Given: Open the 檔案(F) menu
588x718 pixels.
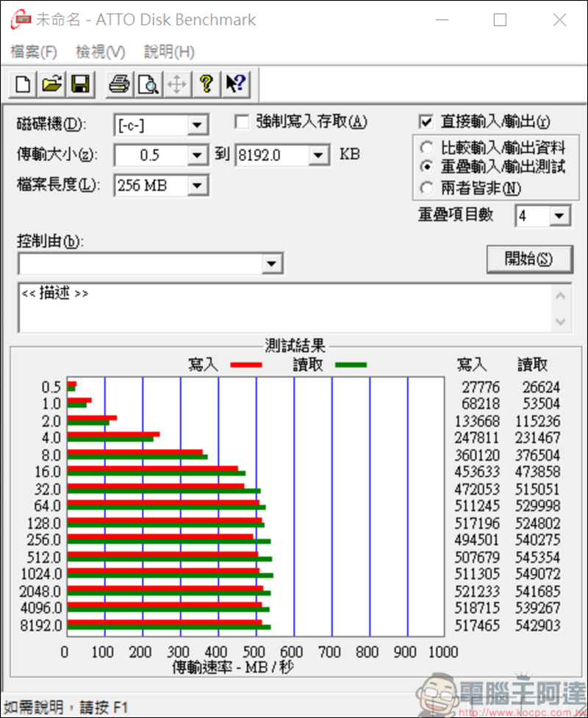Looking at the screenshot, I should (33, 51).
